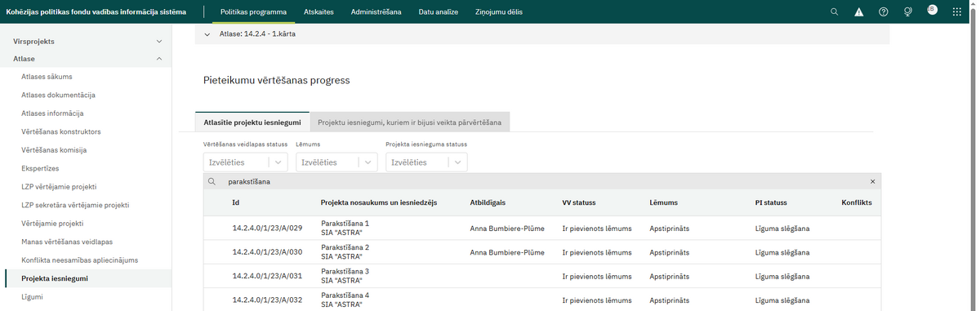Switch to Projektu iesniegumi pārvērtēšana tab

(x=410, y=122)
